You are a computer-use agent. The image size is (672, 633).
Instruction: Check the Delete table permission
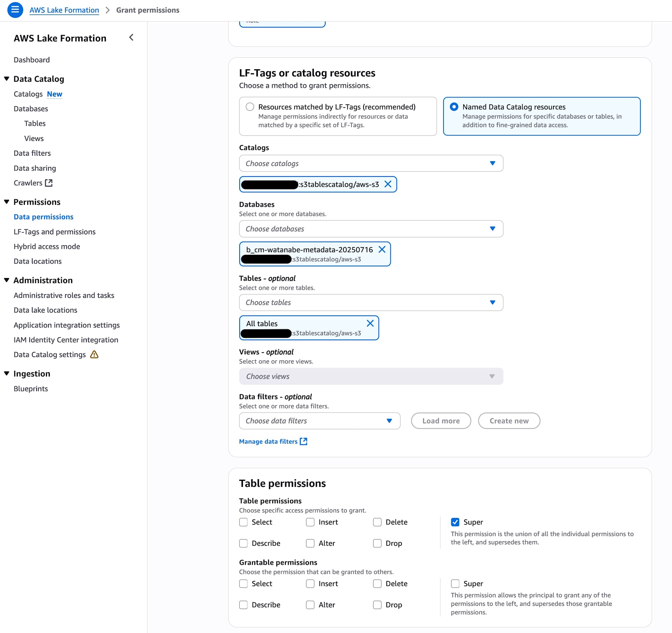pos(377,522)
